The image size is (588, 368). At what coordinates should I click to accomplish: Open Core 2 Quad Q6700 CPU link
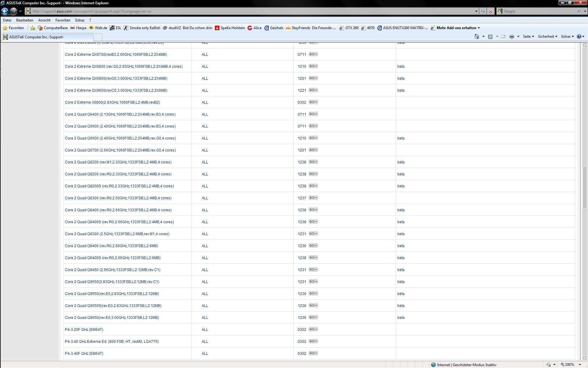click(x=120, y=150)
